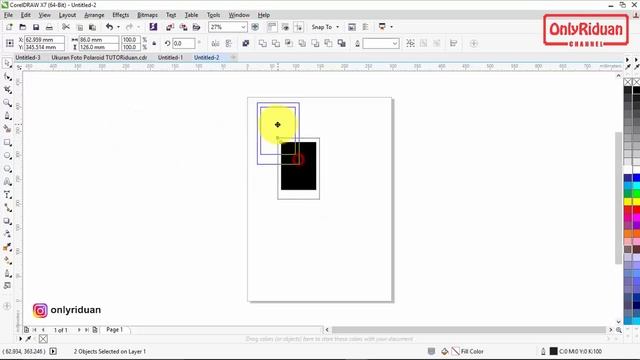Click the Full-screen preview icon
This screenshot has height=360, width=640.
(x=255, y=27)
